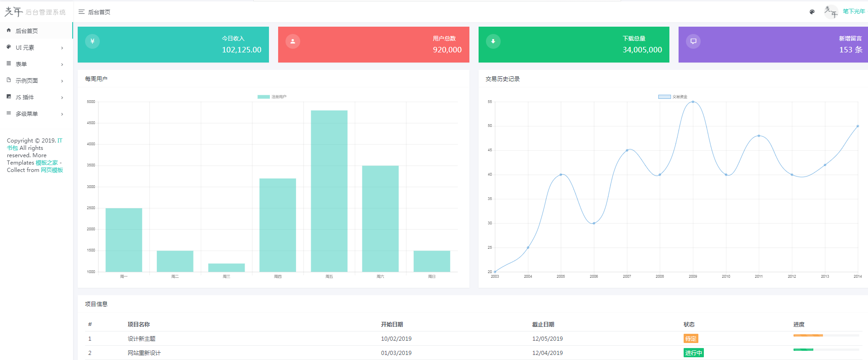Open the theme palette icon in header
Viewport: 868px width, 360px height.
(812, 12)
